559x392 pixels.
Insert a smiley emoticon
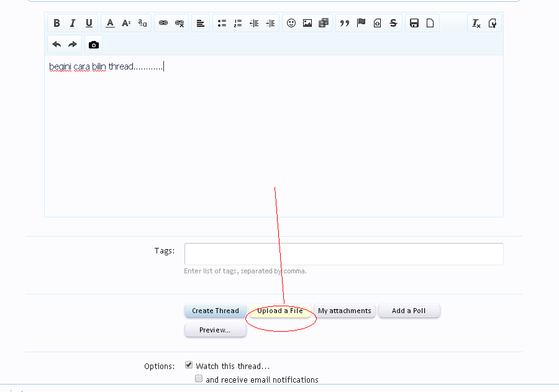291,23
